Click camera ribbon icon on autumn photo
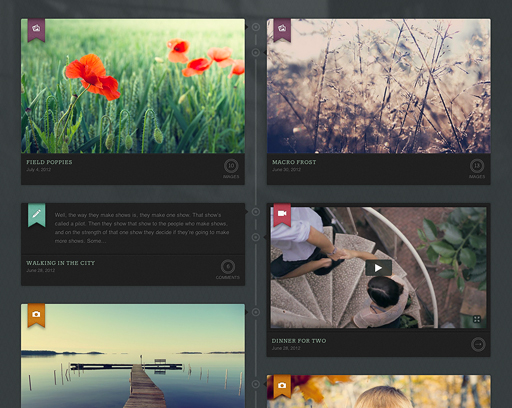 pos(282,386)
